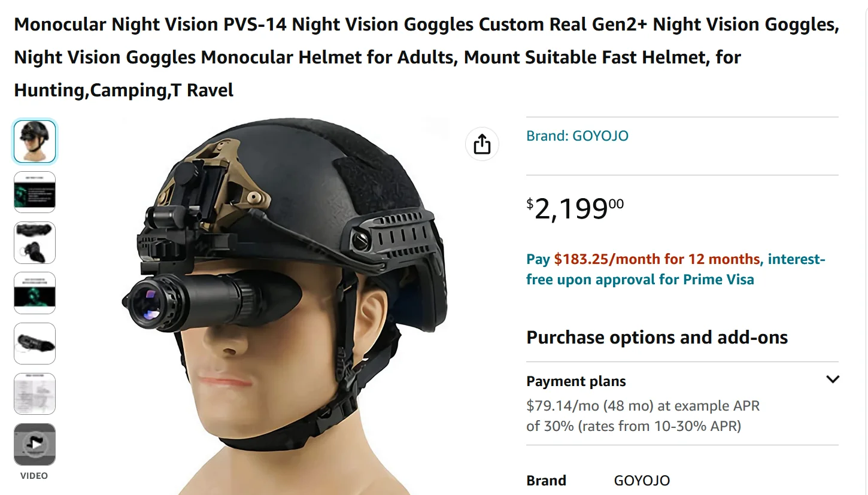868x495 pixels.
Task: Click the main helmet product image
Action: click(x=284, y=306)
